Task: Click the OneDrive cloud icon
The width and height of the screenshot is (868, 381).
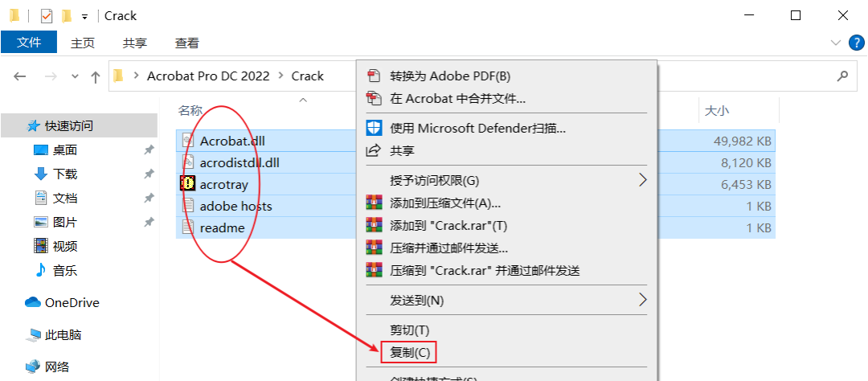Action: click(33, 302)
